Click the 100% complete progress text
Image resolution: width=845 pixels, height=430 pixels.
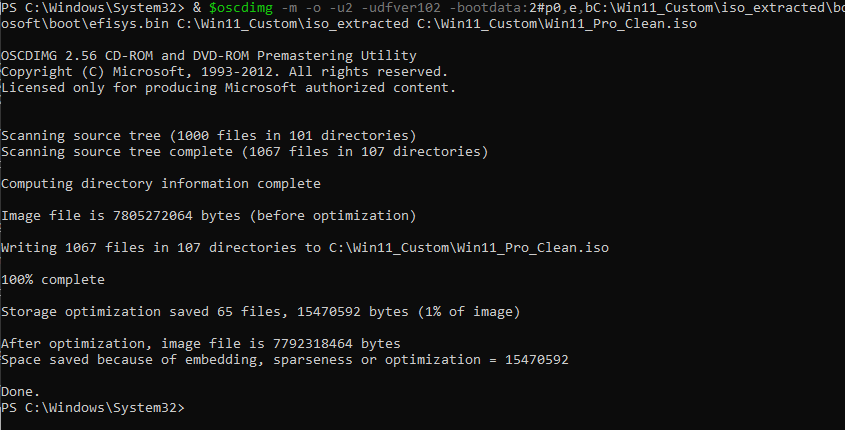coord(53,279)
